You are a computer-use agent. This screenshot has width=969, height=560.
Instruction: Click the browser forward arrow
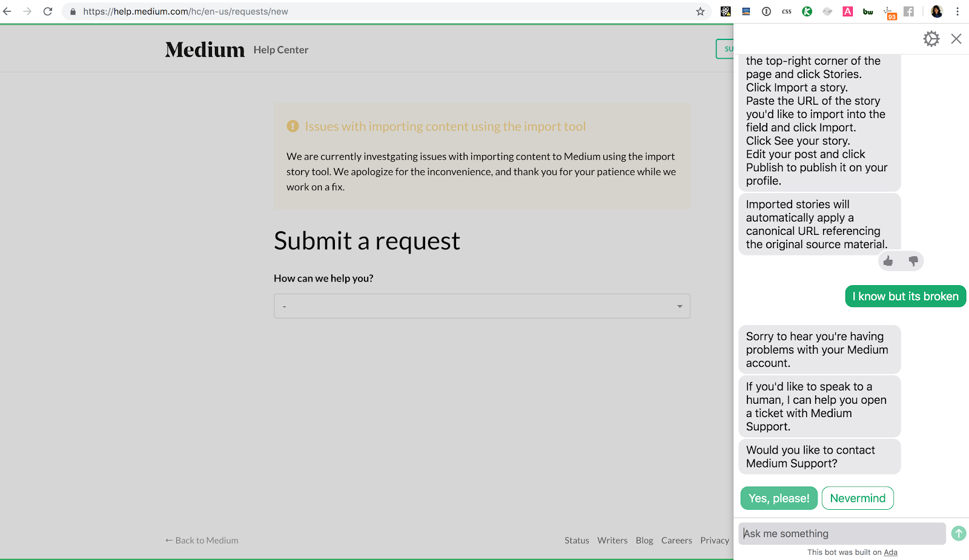pos(27,12)
